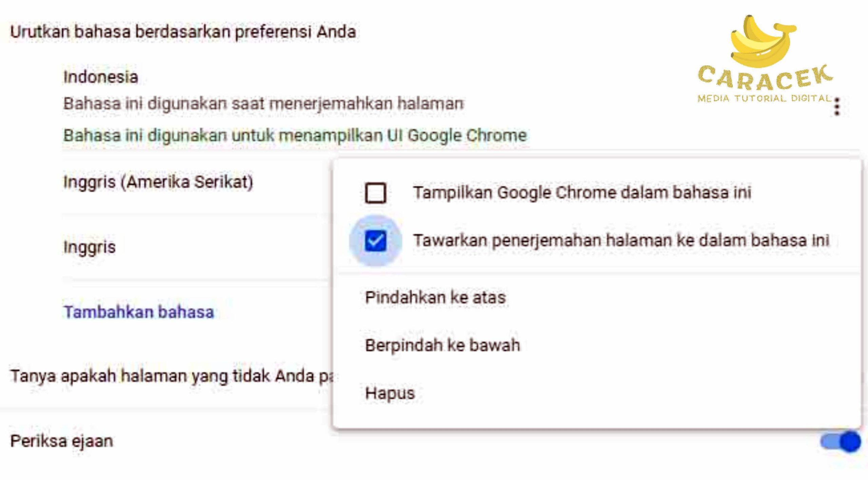This screenshot has width=868, height=488.
Task: Click the 'Periksa ejaan' label text
Action: (62, 441)
